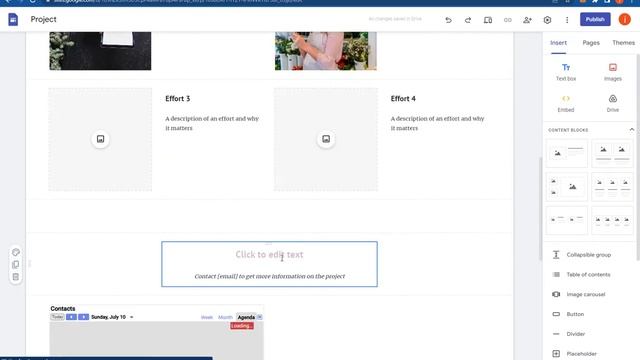640x360 pixels.
Task: Insert an Embed element
Action: click(566, 103)
